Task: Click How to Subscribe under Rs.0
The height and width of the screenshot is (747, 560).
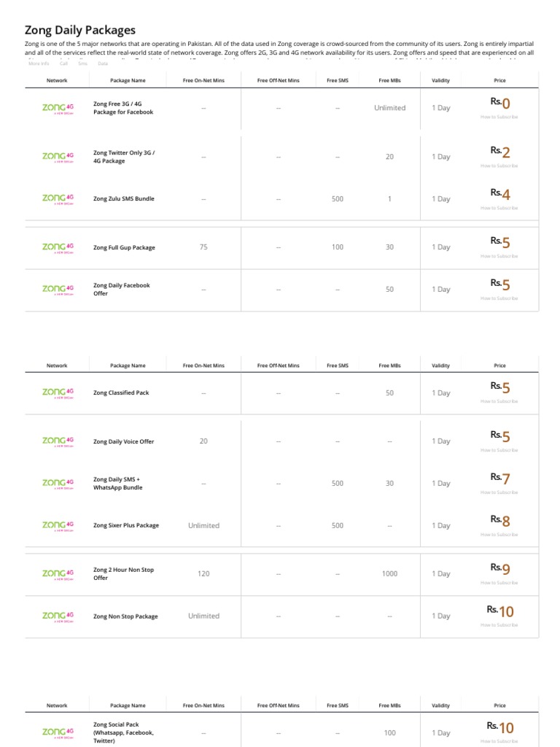Action: [499, 117]
